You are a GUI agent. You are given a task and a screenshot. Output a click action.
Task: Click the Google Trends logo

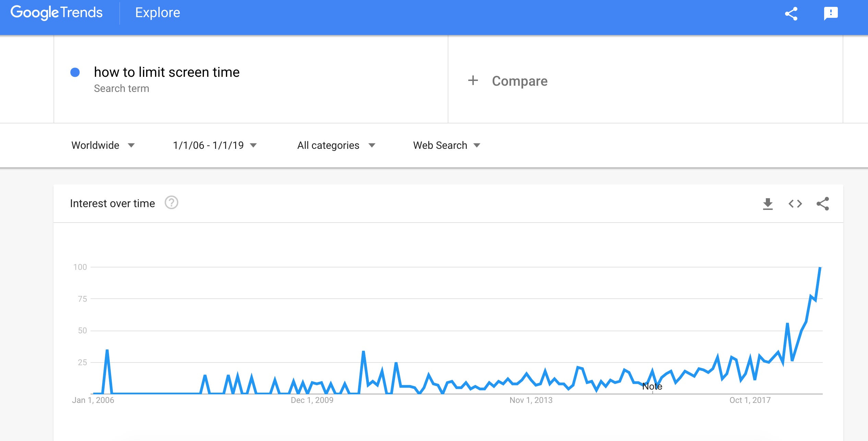click(57, 13)
